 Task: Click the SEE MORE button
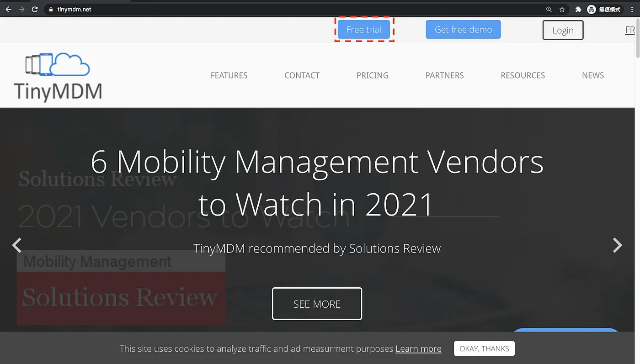pos(317,304)
